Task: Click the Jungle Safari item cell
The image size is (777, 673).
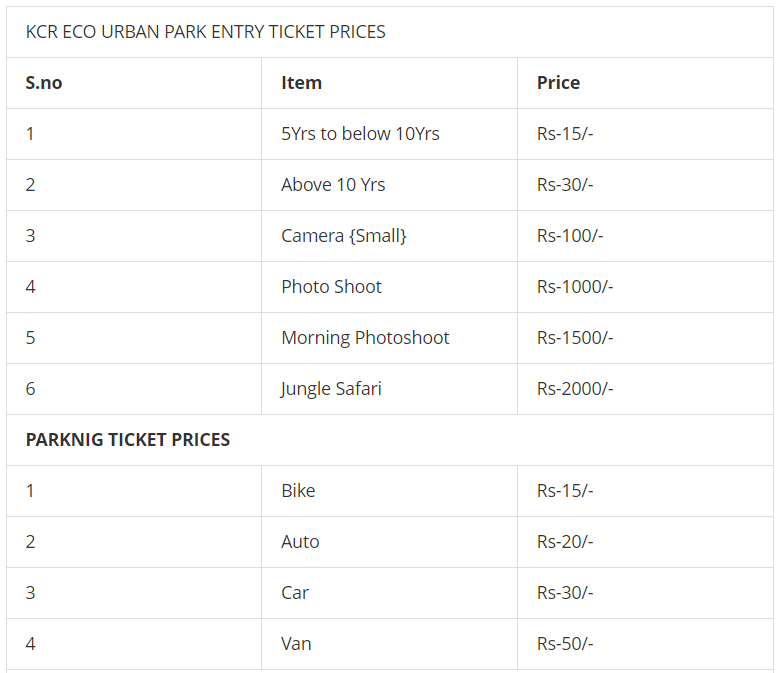Action: [x=331, y=389]
